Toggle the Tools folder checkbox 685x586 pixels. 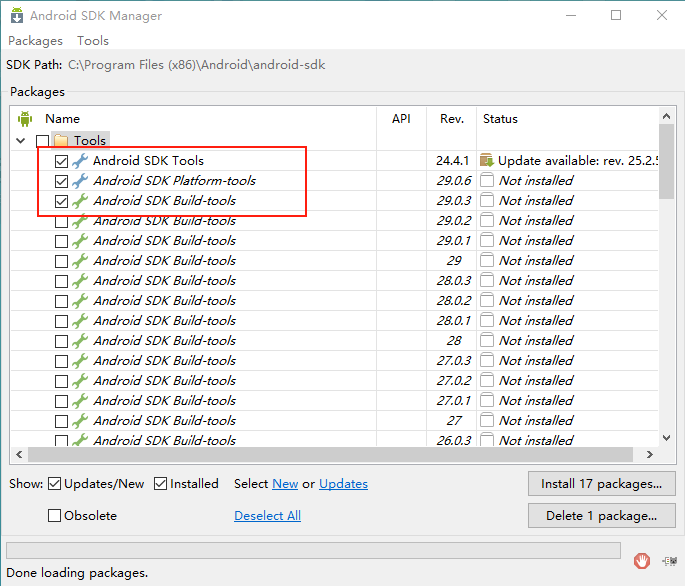pyautogui.click(x=42, y=141)
